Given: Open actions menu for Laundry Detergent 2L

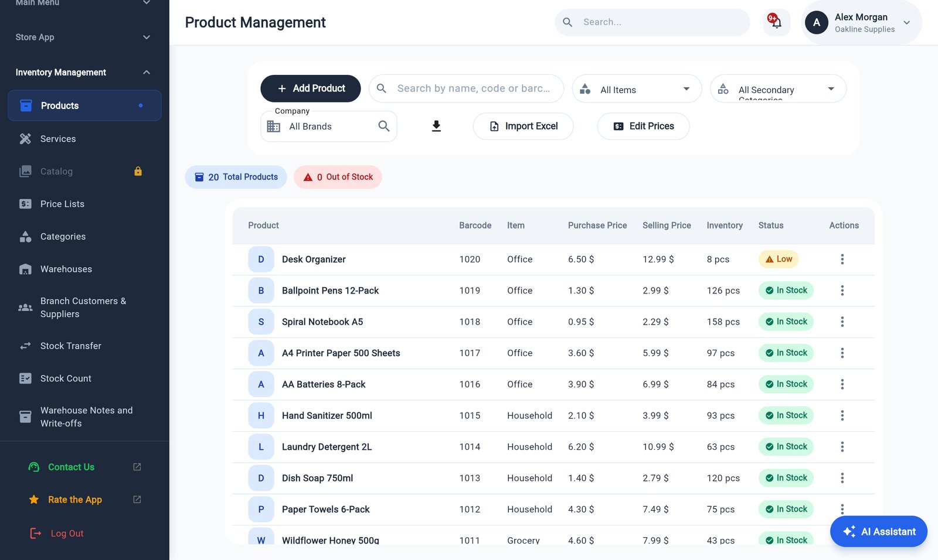Looking at the screenshot, I should point(842,446).
